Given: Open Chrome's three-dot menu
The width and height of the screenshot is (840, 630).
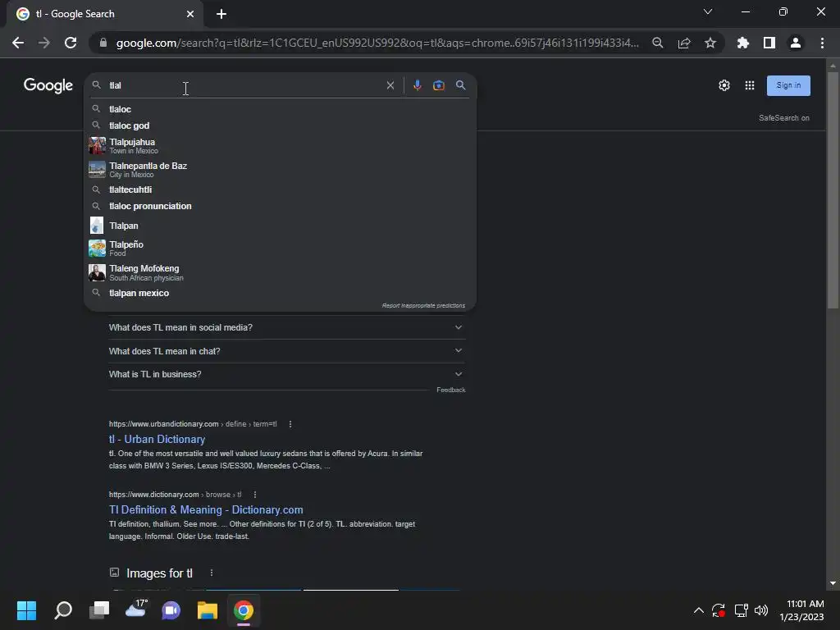Looking at the screenshot, I should tap(822, 43).
